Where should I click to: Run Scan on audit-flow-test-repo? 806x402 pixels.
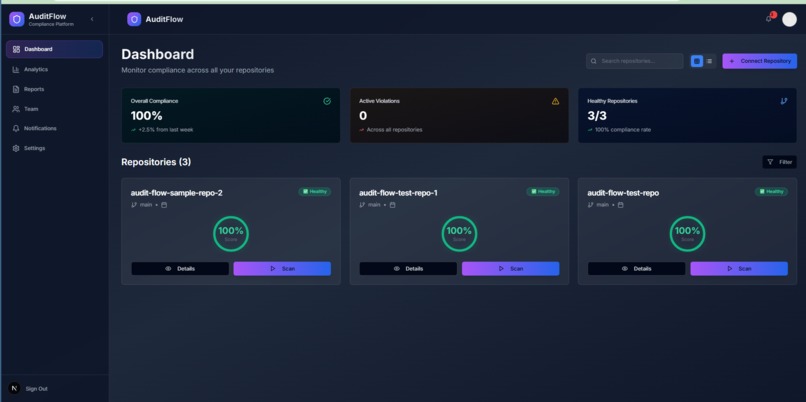pos(739,269)
